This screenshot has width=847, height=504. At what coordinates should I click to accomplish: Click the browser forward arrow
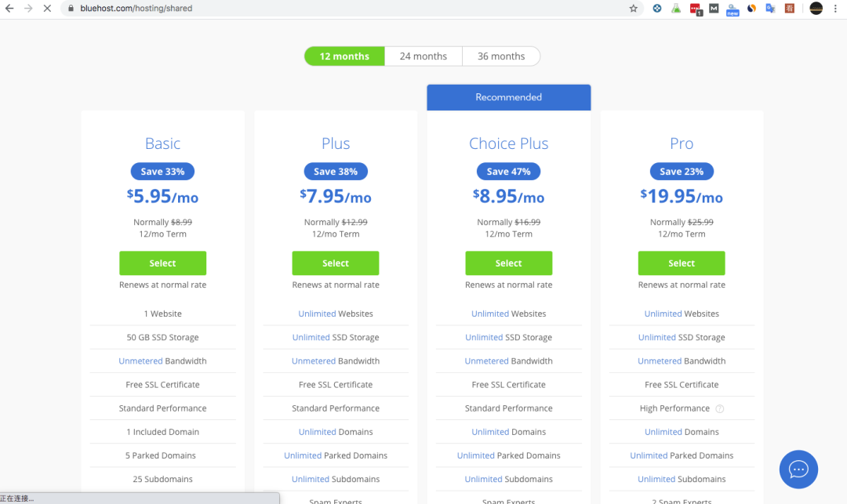(x=28, y=8)
